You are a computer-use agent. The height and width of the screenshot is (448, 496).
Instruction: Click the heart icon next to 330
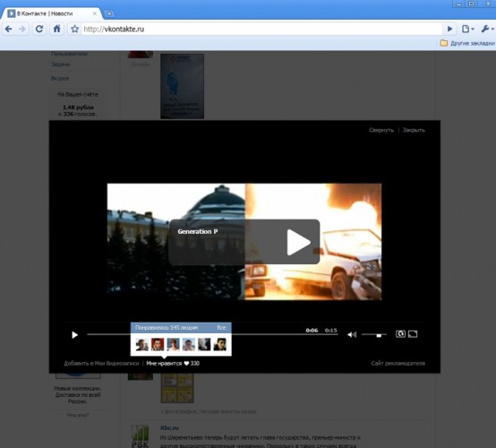pyautogui.click(x=186, y=363)
